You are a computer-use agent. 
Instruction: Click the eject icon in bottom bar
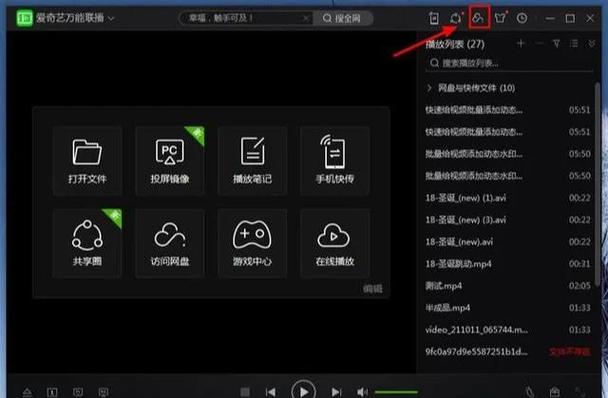[27, 393]
